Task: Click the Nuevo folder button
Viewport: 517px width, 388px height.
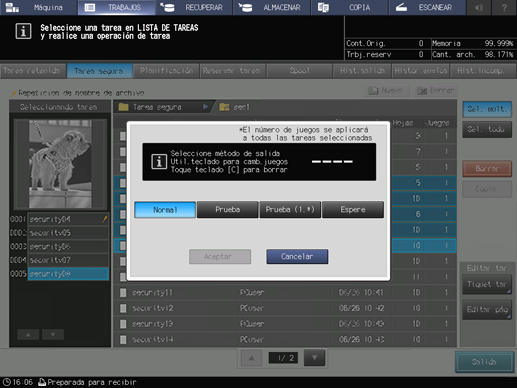Action: click(x=387, y=90)
